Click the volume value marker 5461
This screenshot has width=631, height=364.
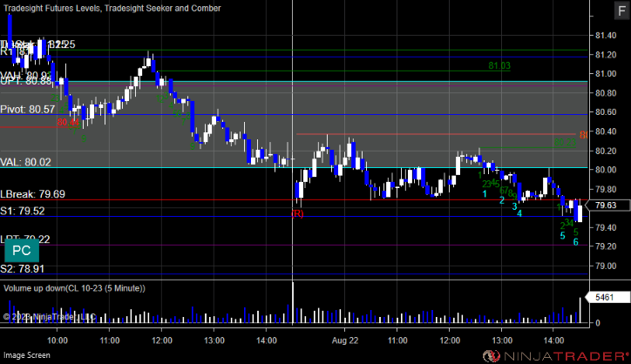(606, 297)
